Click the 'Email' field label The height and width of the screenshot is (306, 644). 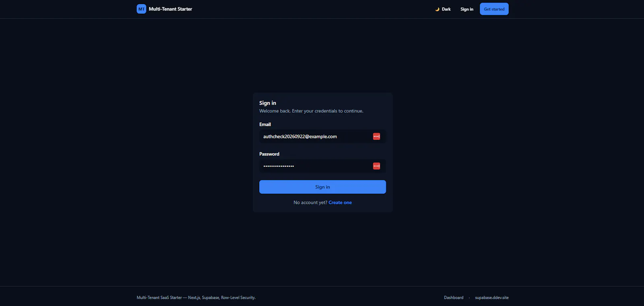[265, 124]
